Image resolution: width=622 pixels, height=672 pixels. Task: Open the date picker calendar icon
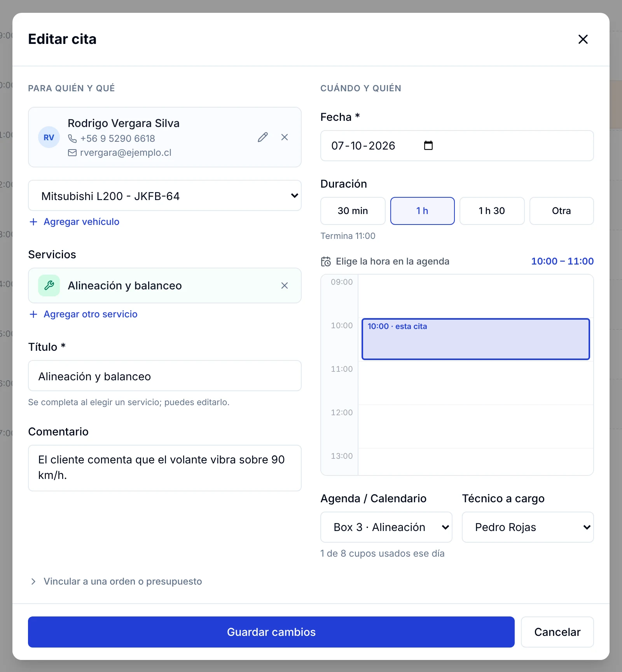pos(428,146)
